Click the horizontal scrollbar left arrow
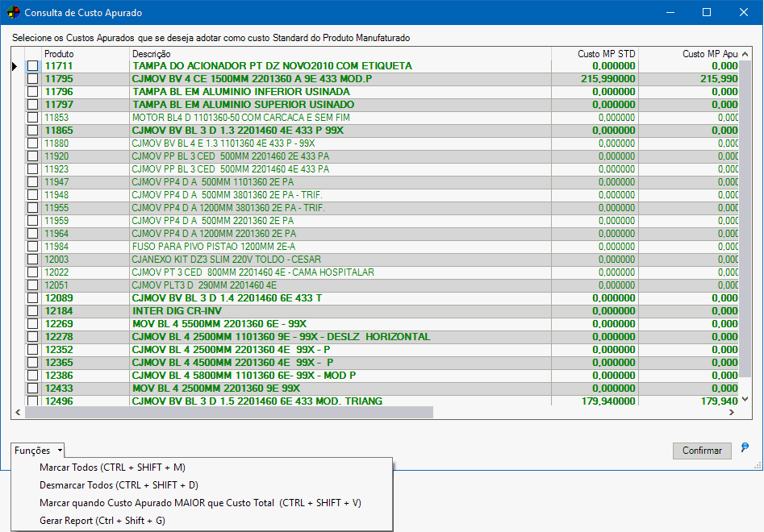 point(18,412)
